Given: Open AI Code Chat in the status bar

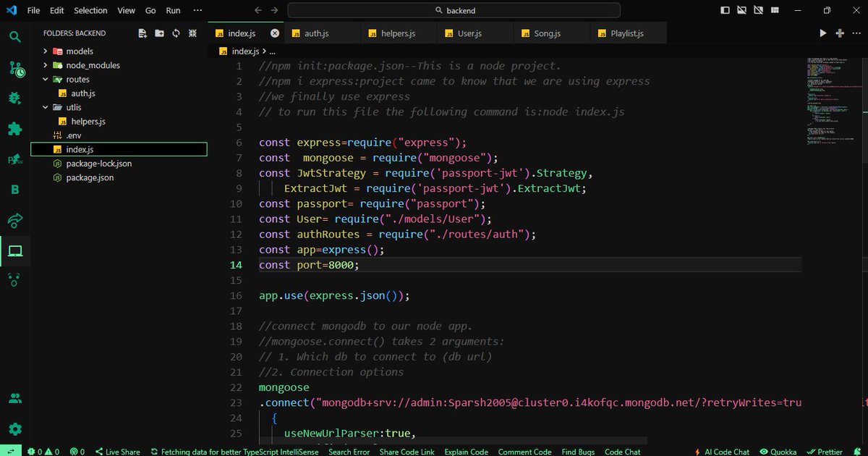Looking at the screenshot, I should point(721,451).
